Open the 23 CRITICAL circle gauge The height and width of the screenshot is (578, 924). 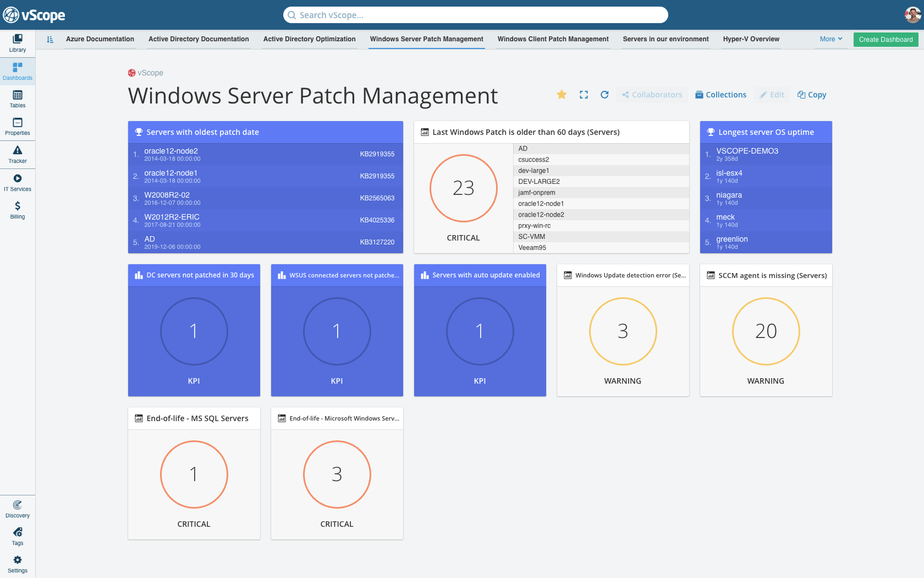click(x=463, y=188)
